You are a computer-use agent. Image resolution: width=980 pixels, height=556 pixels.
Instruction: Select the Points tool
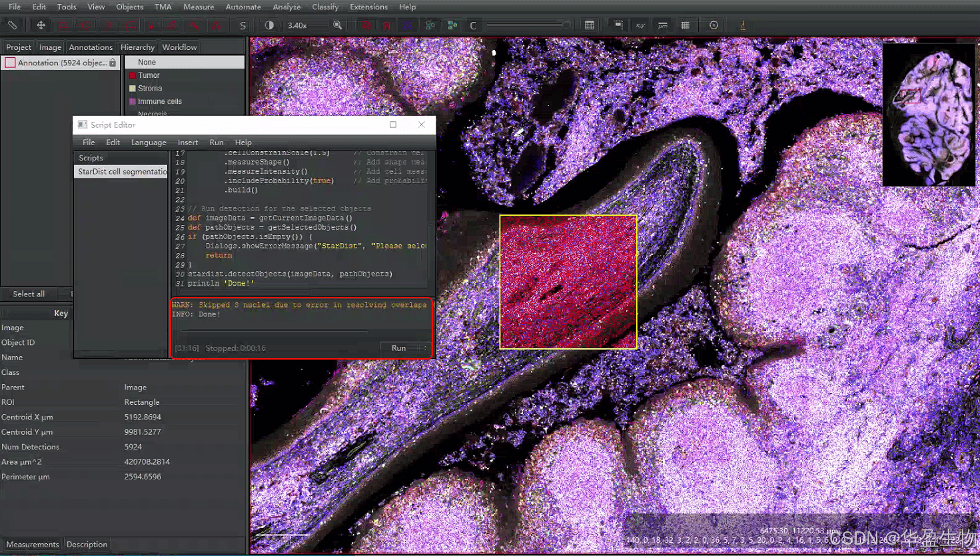[217, 25]
